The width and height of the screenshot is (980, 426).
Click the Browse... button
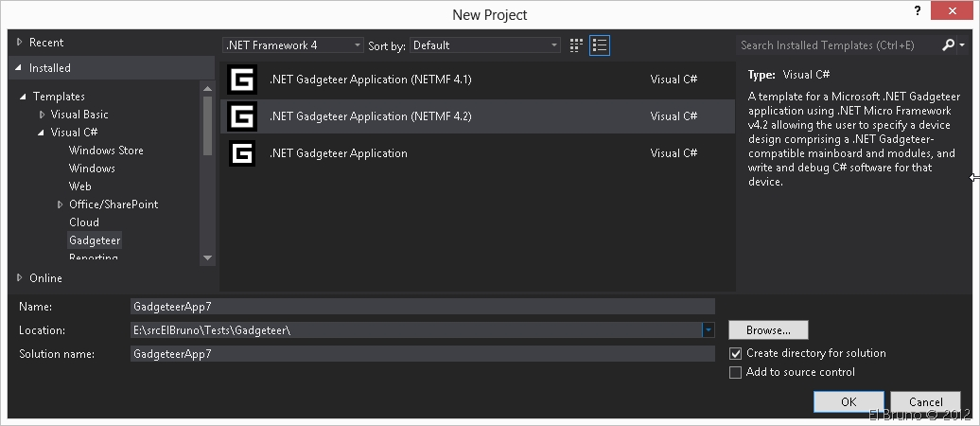[768, 330]
